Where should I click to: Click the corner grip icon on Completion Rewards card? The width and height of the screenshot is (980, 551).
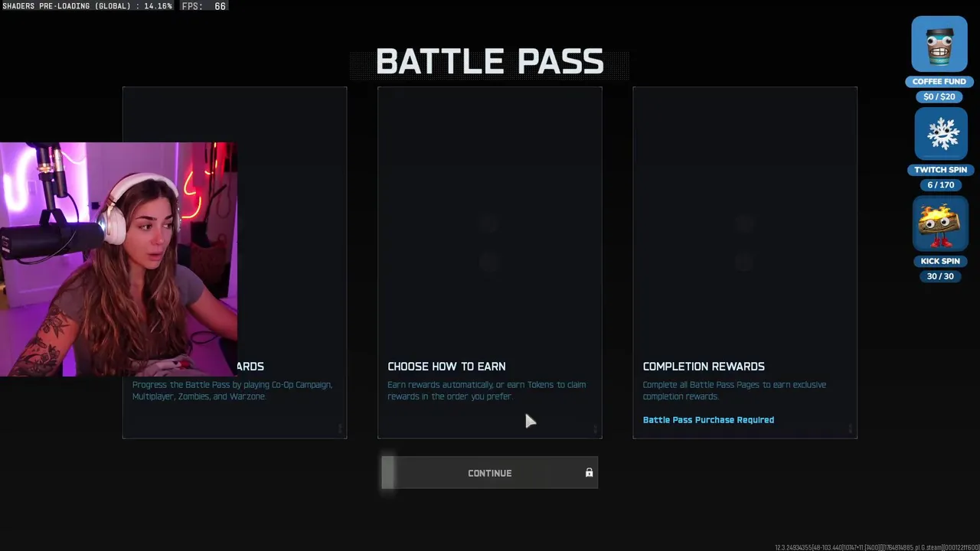(850, 429)
